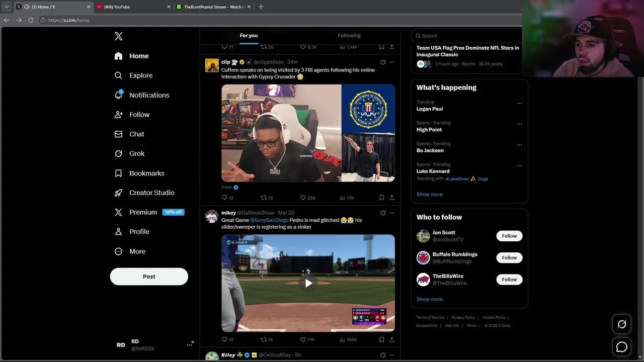This screenshot has width=644, height=362.
Task: Open Premium 50% off item
Action: tap(149, 212)
